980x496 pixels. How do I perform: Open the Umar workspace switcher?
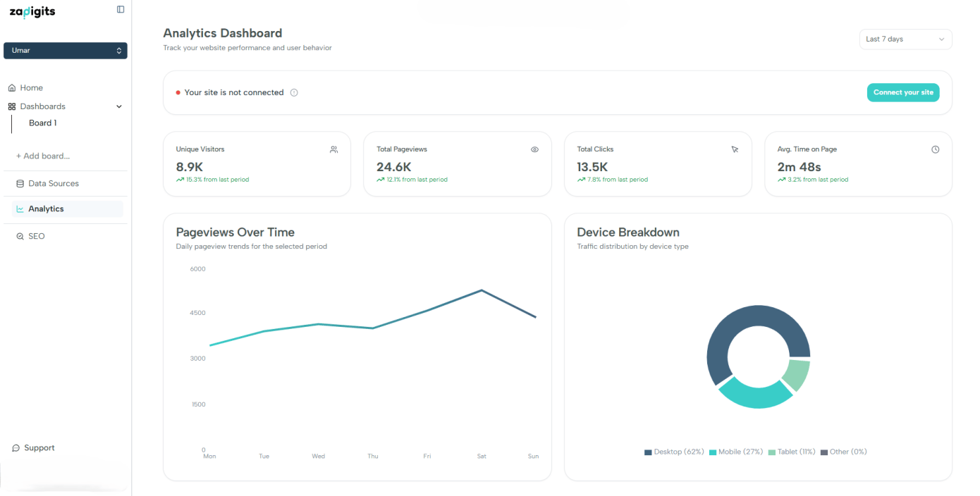tap(66, 51)
